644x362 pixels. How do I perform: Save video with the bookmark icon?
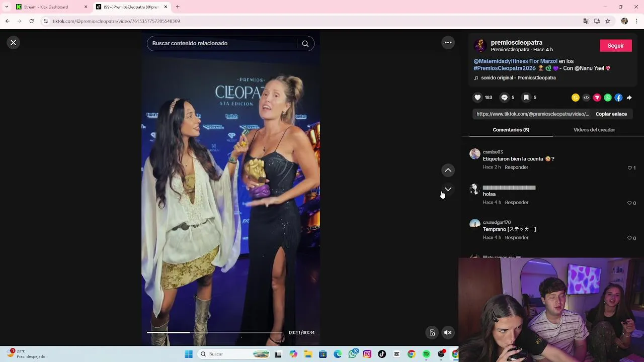tap(526, 98)
